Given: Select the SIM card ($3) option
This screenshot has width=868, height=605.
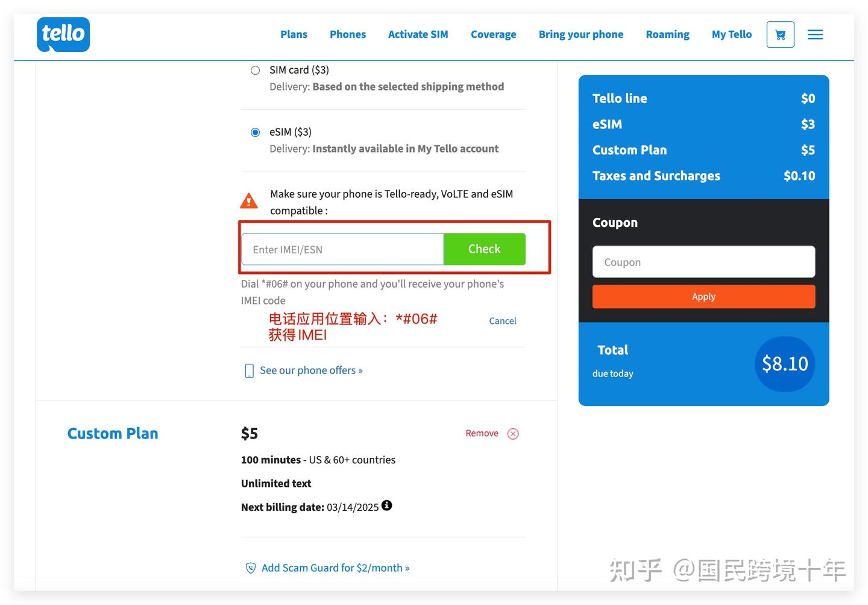Looking at the screenshot, I should [x=256, y=71].
